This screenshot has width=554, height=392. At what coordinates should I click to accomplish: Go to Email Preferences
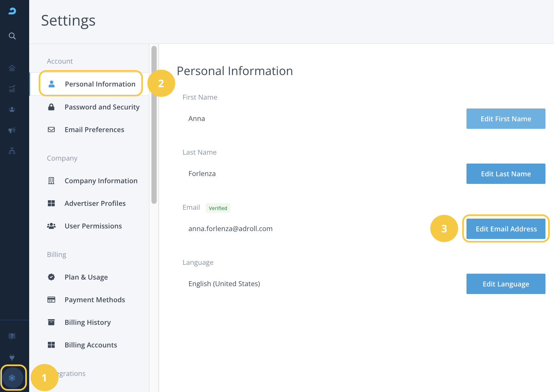pyautogui.click(x=94, y=130)
